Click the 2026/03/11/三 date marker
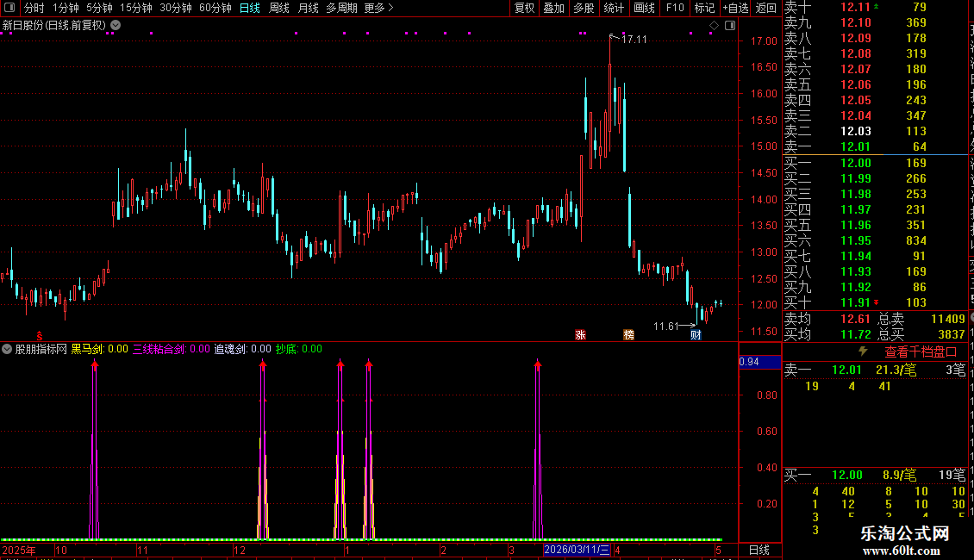Screen dimensions: 974x560 tap(577, 550)
